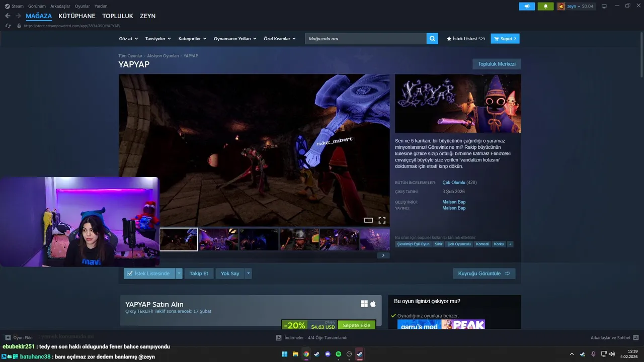644x362 pixels.
Task: Click the Mağazada ara search field
Action: (366, 39)
